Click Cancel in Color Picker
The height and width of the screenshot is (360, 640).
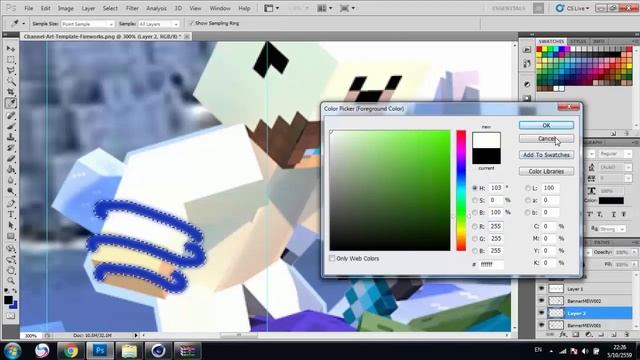(x=546, y=139)
